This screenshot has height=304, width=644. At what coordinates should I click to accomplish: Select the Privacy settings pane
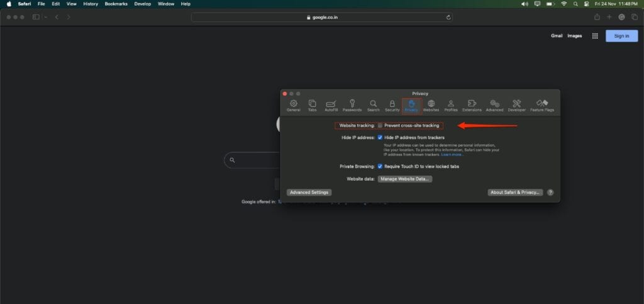(x=411, y=106)
